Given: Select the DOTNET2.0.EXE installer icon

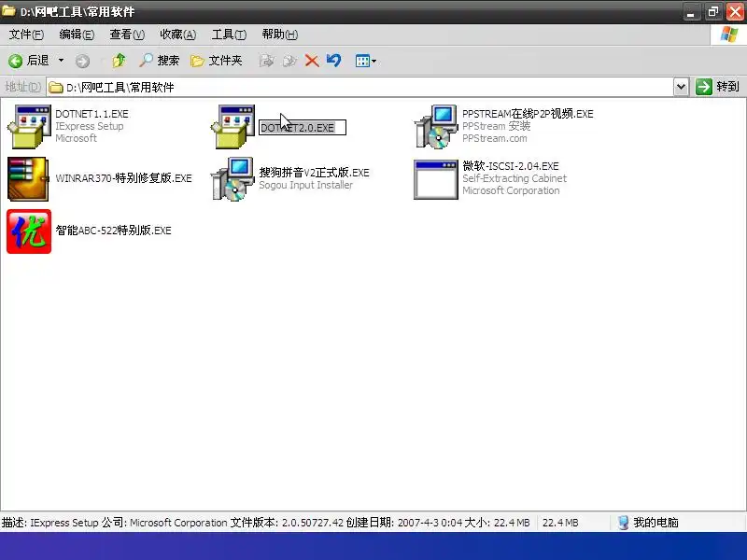Looking at the screenshot, I should point(233,127).
